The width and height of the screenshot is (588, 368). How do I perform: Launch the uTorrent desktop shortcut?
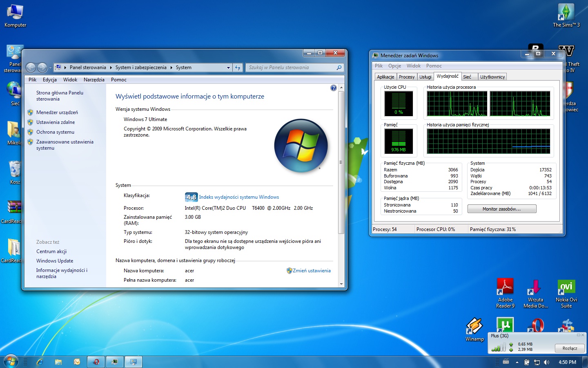click(x=505, y=325)
